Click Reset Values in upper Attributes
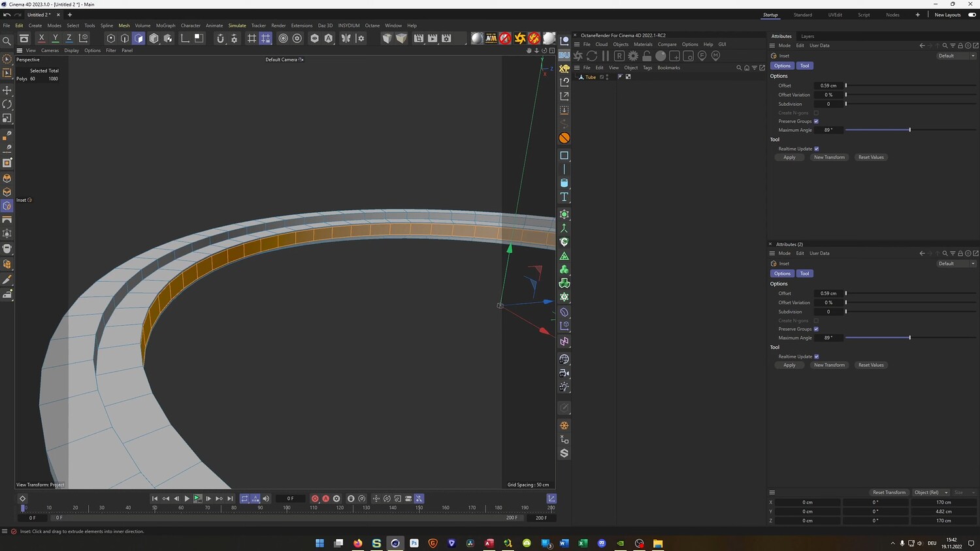Image resolution: width=980 pixels, height=551 pixels. point(871,157)
